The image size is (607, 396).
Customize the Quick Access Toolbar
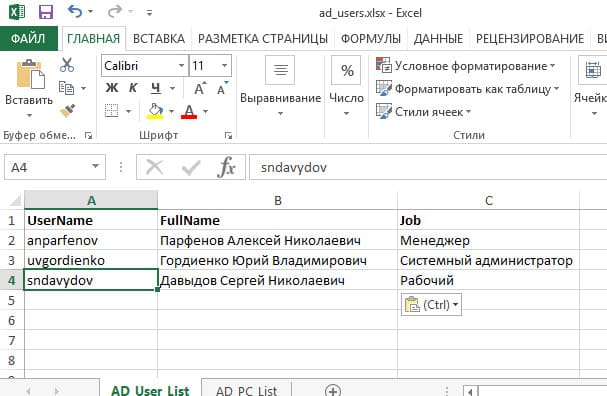coord(149,13)
